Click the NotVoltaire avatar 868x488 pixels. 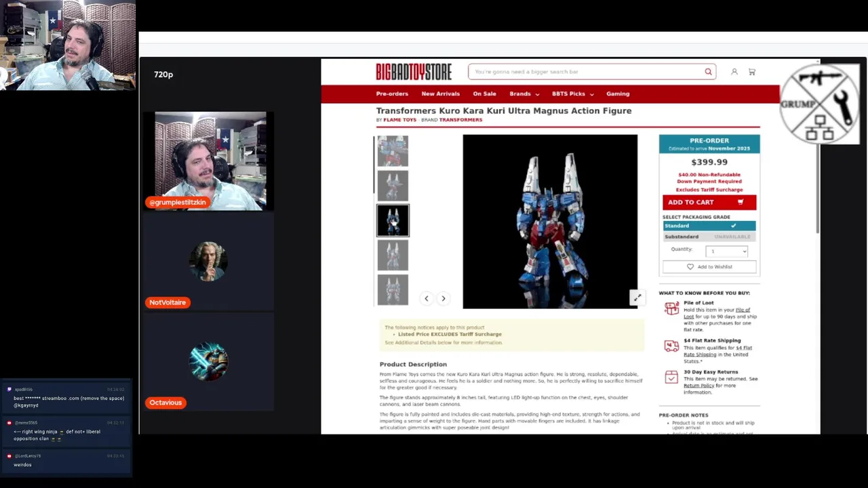(x=208, y=261)
